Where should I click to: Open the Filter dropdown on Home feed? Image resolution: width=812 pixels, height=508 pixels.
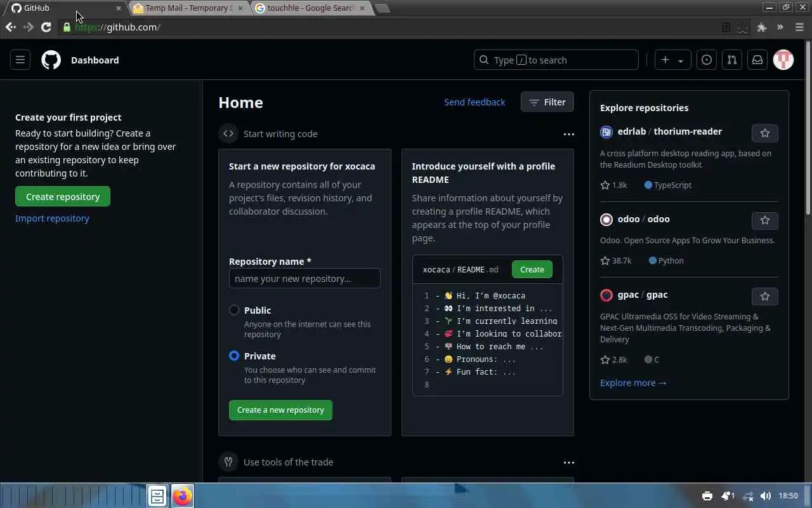tap(547, 102)
